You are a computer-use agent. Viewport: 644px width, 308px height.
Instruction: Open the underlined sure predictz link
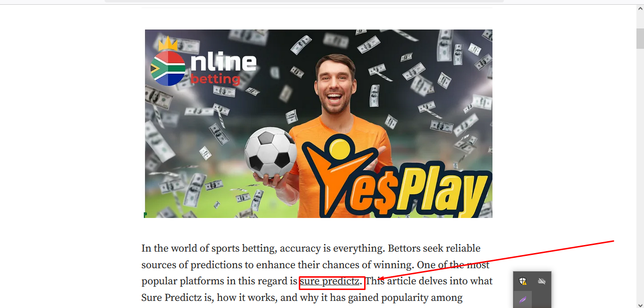click(330, 281)
